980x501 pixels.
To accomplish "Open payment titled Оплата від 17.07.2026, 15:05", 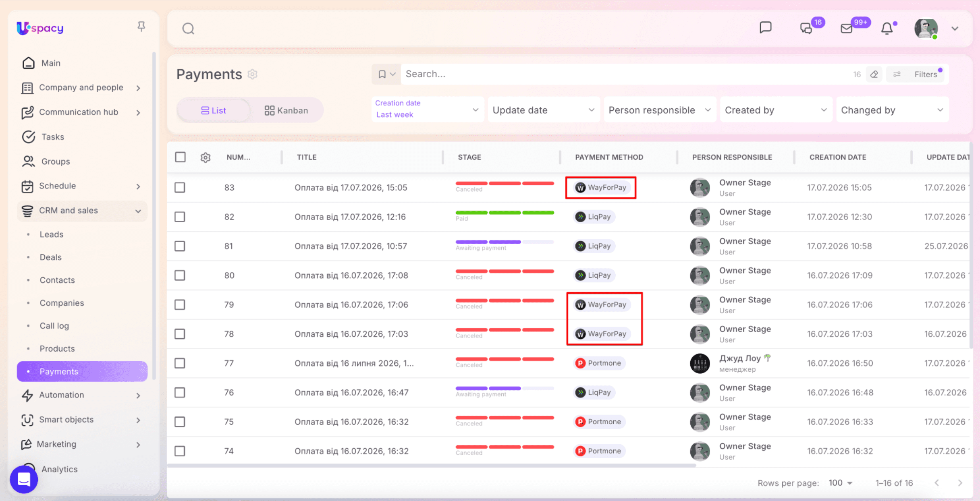I will click(x=351, y=188).
